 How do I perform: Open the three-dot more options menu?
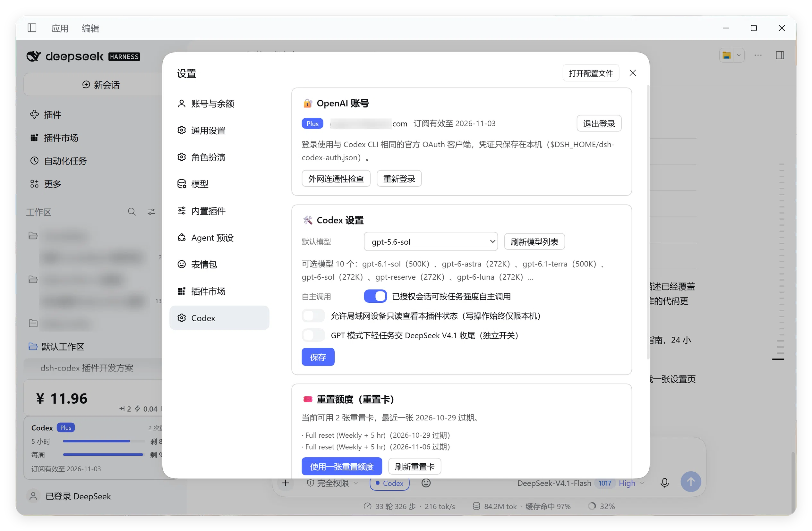tap(758, 55)
